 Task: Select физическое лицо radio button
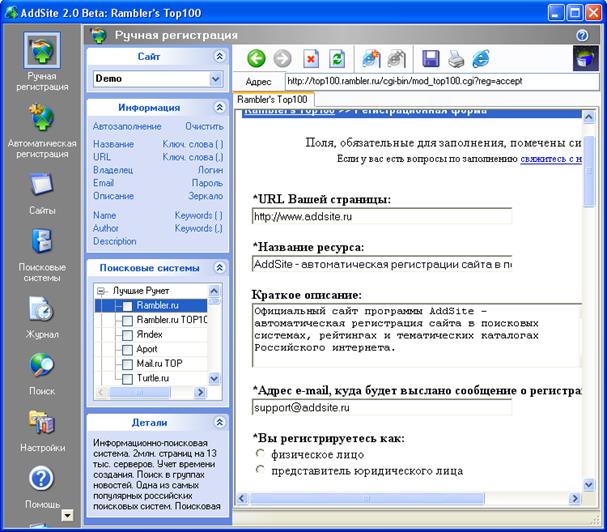click(261, 453)
